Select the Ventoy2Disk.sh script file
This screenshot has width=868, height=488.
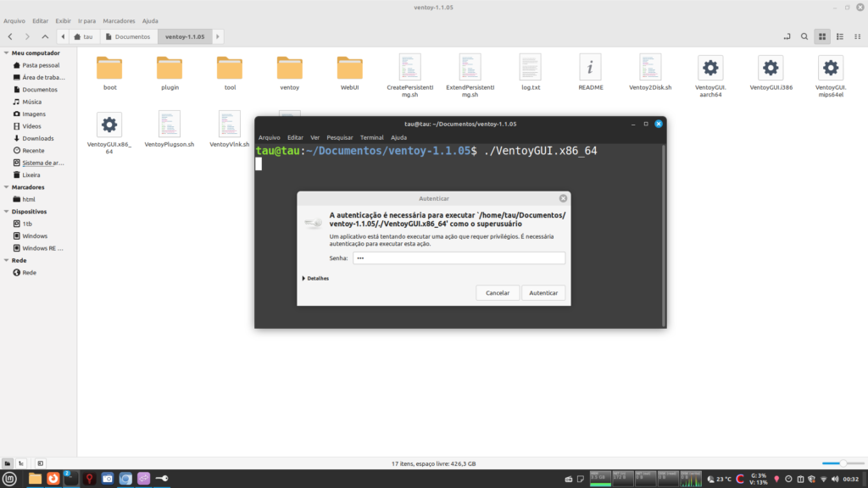point(650,68)
